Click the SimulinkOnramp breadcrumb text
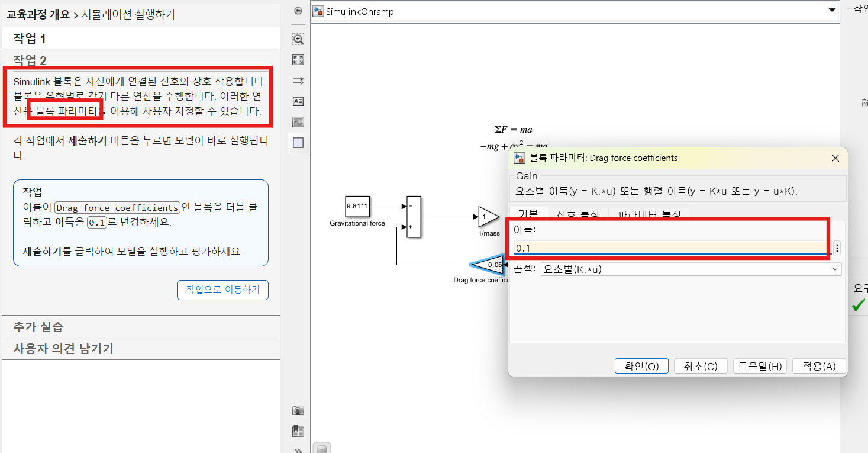The height and width of the screenshot is (453, 868). [360, 12]
